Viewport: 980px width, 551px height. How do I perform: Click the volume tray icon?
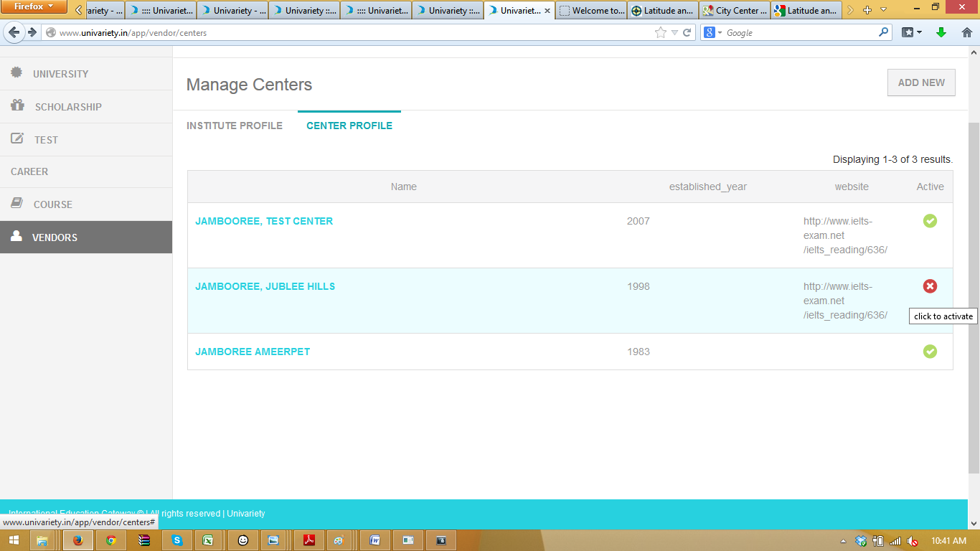(x=912, y=541)
